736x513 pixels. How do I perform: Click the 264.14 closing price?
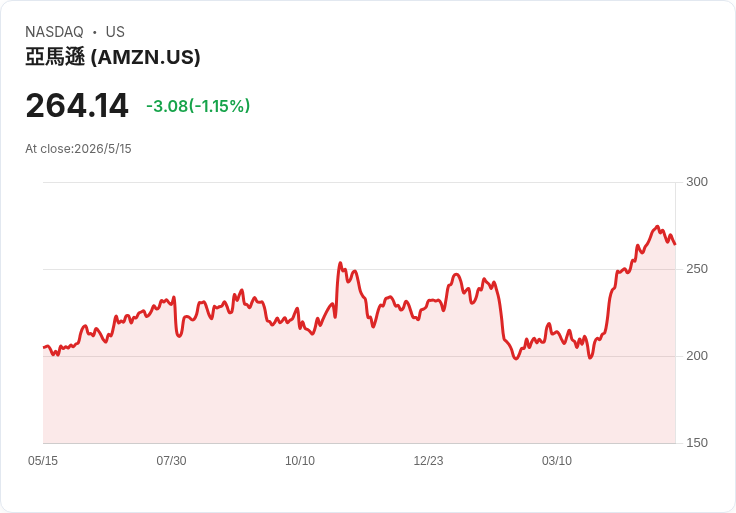pyautogui.click(x=77, y=106)
